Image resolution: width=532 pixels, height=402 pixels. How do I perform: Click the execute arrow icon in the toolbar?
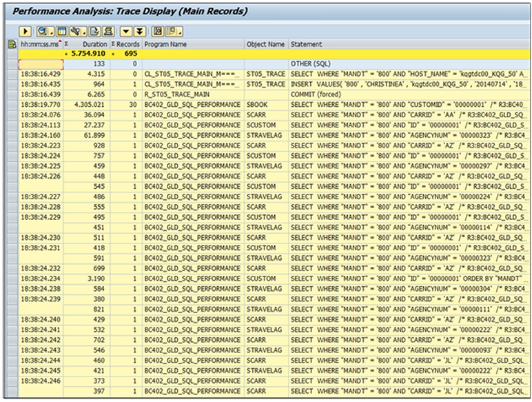25,31
